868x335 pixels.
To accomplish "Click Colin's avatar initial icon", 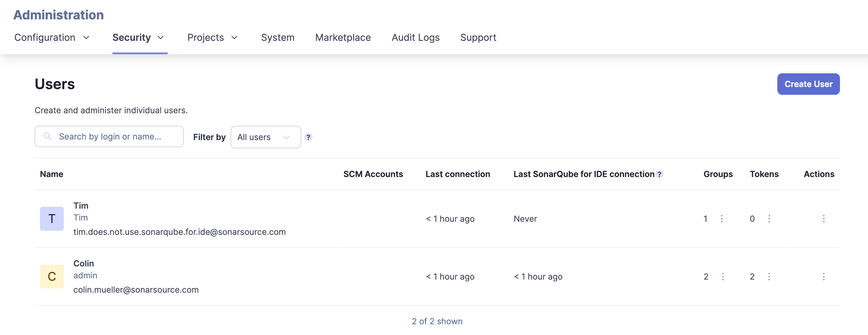I will pyautogui.click(x=52, y=276).
